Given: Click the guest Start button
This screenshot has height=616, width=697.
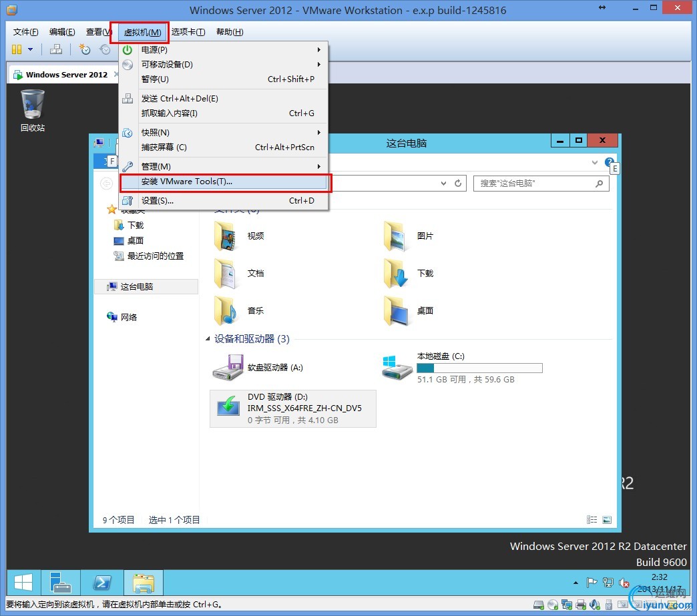Looking at the screenshot, I should (23, 583).
